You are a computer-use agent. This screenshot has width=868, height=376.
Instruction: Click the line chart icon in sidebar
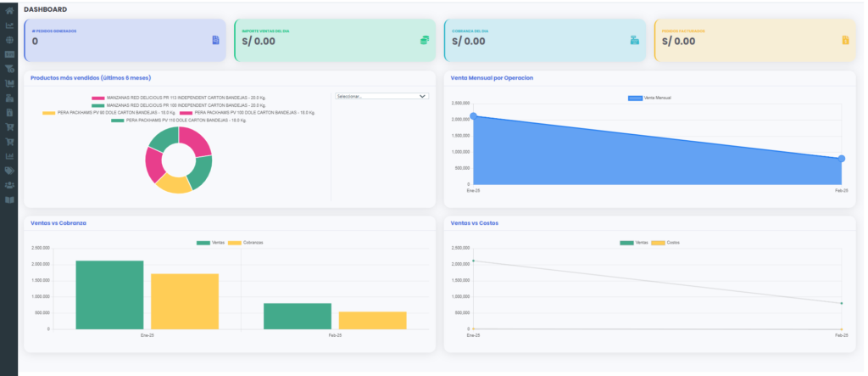point(9,25)
